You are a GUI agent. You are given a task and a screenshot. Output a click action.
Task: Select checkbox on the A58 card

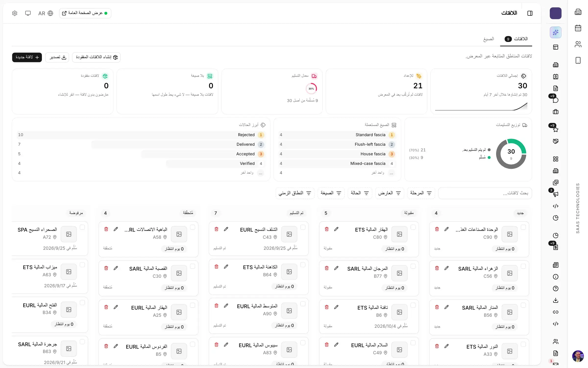click(x=193, y=227)
